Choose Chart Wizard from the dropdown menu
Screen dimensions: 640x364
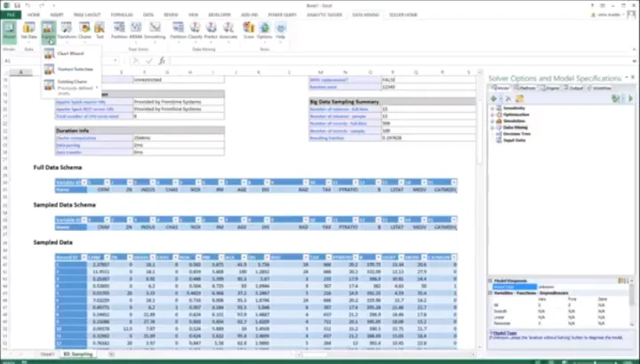tap(69, 53)
